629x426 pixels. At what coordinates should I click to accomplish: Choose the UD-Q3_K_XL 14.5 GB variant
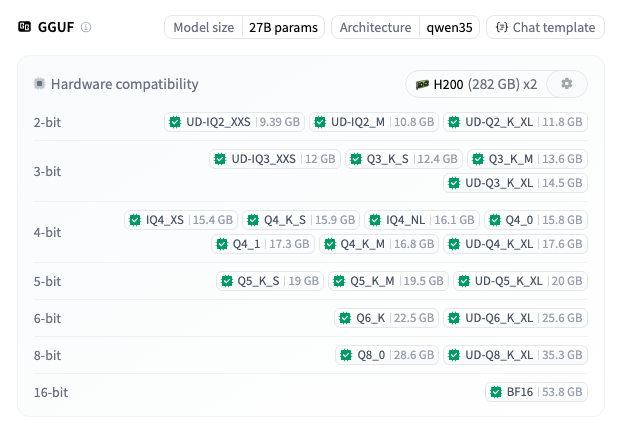click(515, 183)
